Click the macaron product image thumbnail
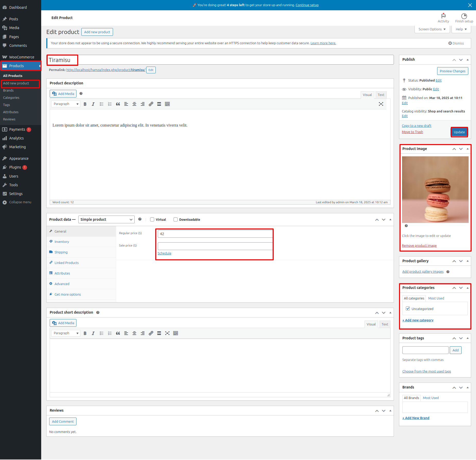Viewport: 476px width, 460px height. [435, 190]
